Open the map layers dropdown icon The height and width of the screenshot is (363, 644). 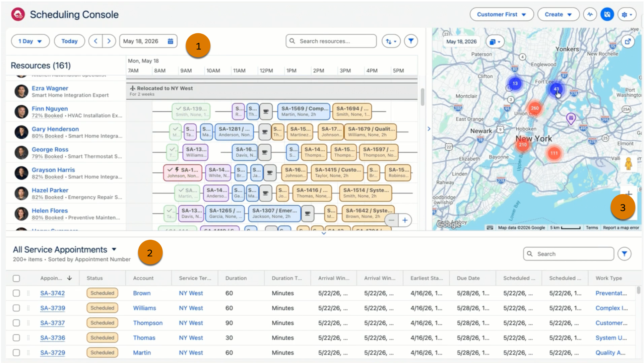click(495, 42)
